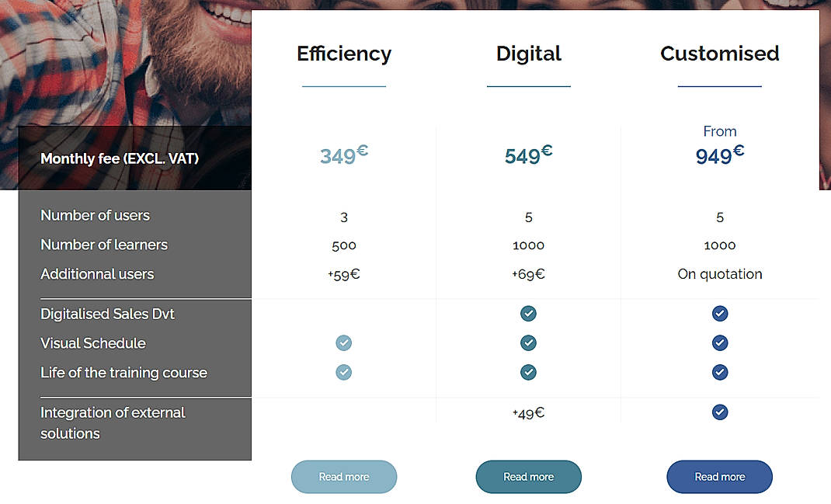Toggle the Life of training course mark for Customised

point(719,372)
